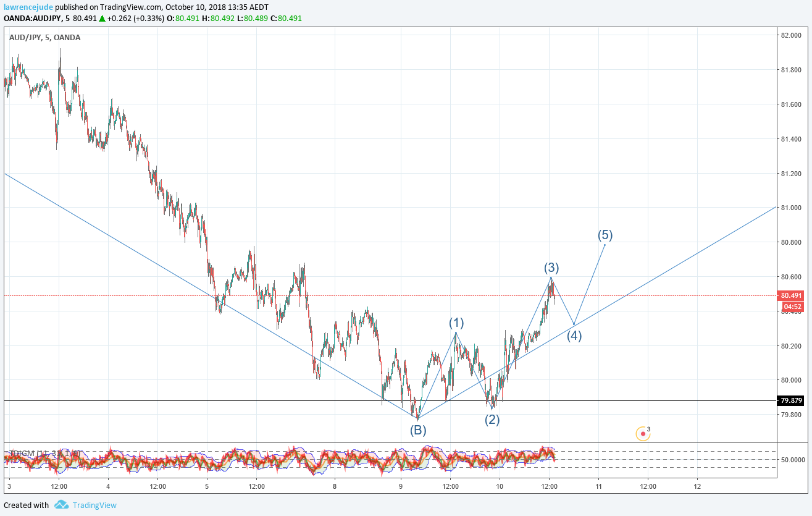Click the wave label (4)

click(x=574, y=336)
